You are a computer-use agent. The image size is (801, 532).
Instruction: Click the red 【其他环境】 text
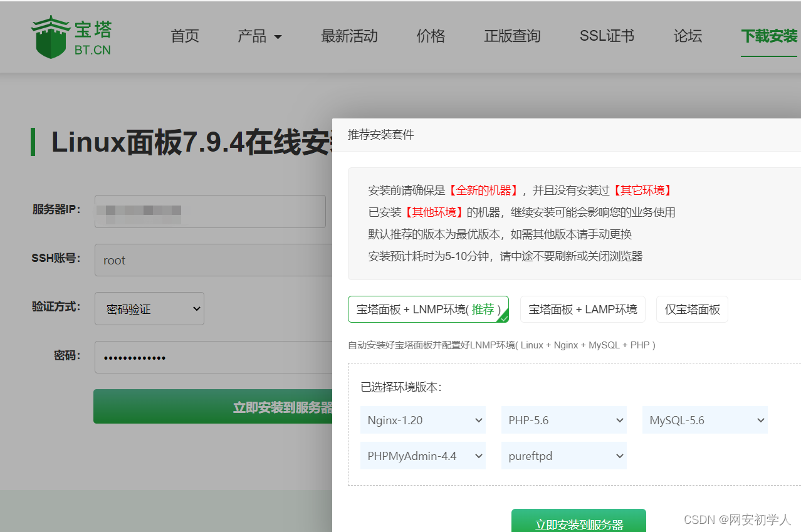pos(434,212)
